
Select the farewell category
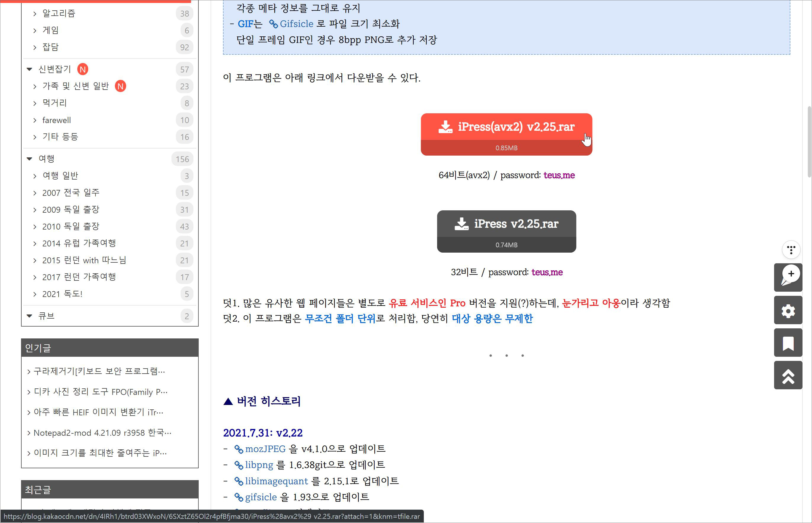57,120
